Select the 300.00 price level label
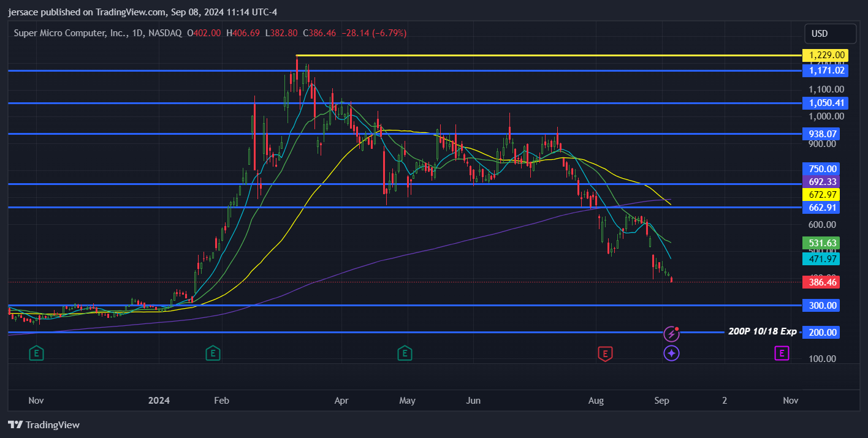This screenshot has height=438, width=868. [x=821, y=306]
